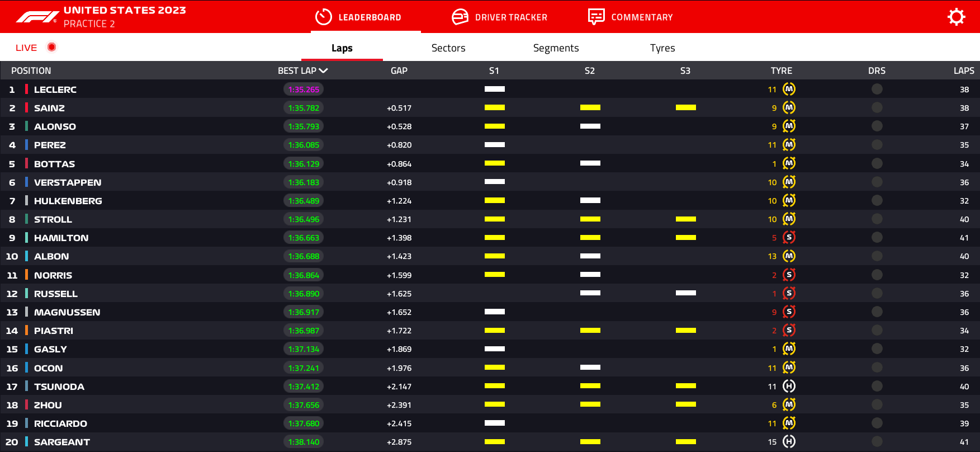Select driver Leclerc in the leaderboard
The height and width of the screenshot is (452, 980).
point(55,90)
